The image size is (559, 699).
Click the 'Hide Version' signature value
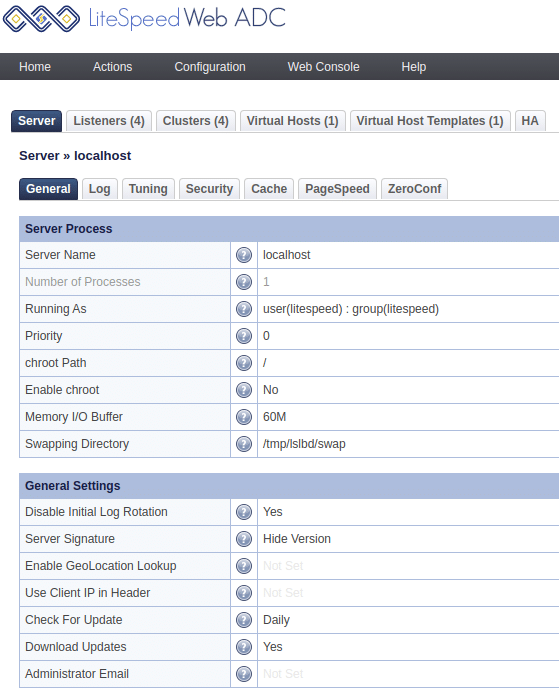pyautogui.click(x=297, y=539)
